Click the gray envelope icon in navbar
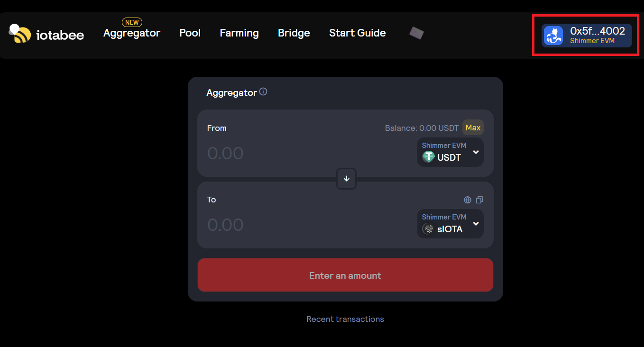644x347 pixels. pos(416,33)
